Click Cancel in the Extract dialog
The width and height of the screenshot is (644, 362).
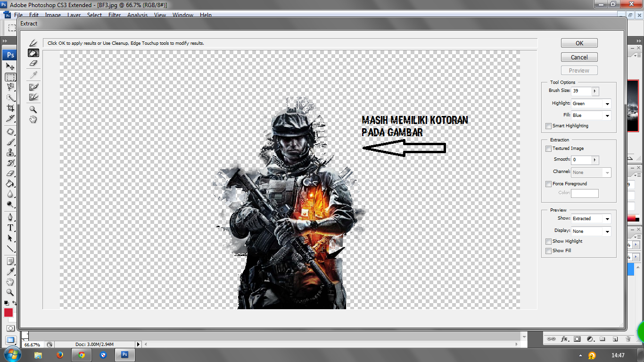coord(579,57)
